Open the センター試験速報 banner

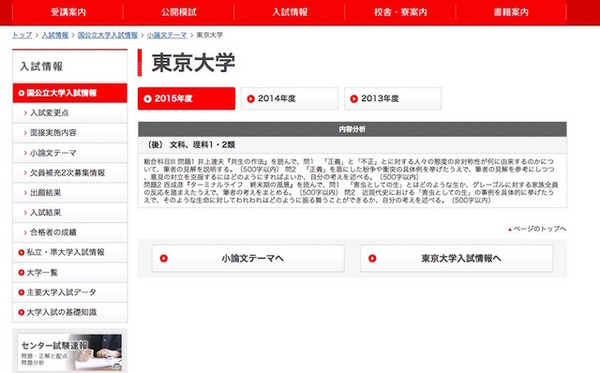click(x=70, y=352)
